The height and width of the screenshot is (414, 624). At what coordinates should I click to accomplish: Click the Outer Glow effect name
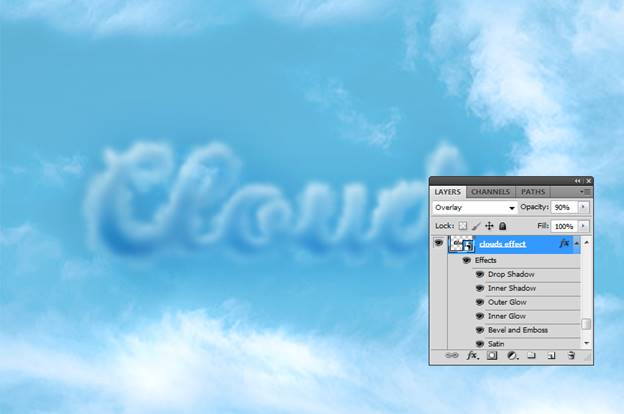(507, 302)
